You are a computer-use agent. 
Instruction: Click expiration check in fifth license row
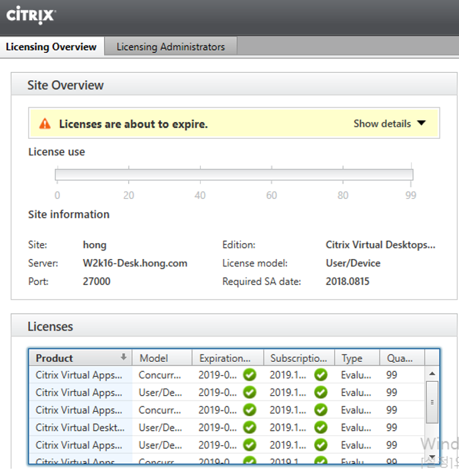pos(250,445)
